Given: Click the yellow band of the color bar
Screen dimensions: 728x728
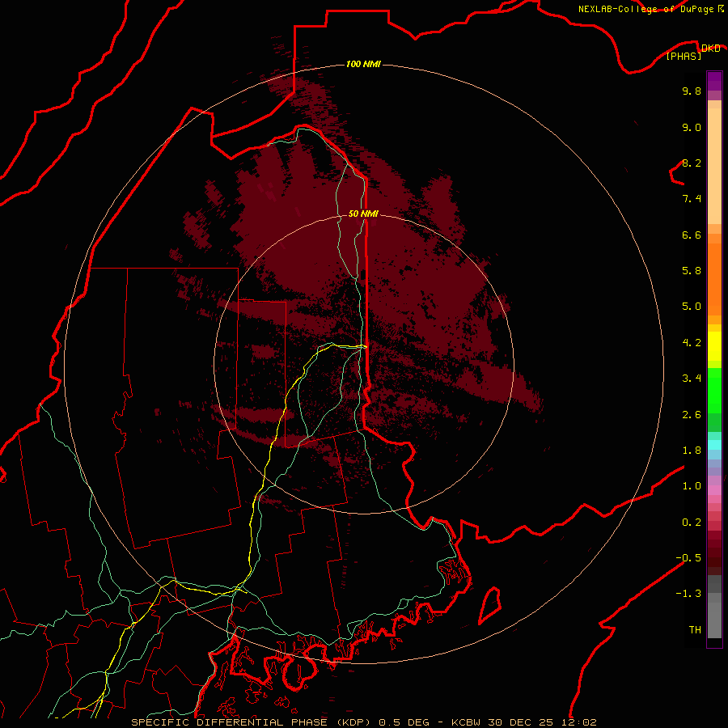Looking at the screenshot, I should point(714,346).
